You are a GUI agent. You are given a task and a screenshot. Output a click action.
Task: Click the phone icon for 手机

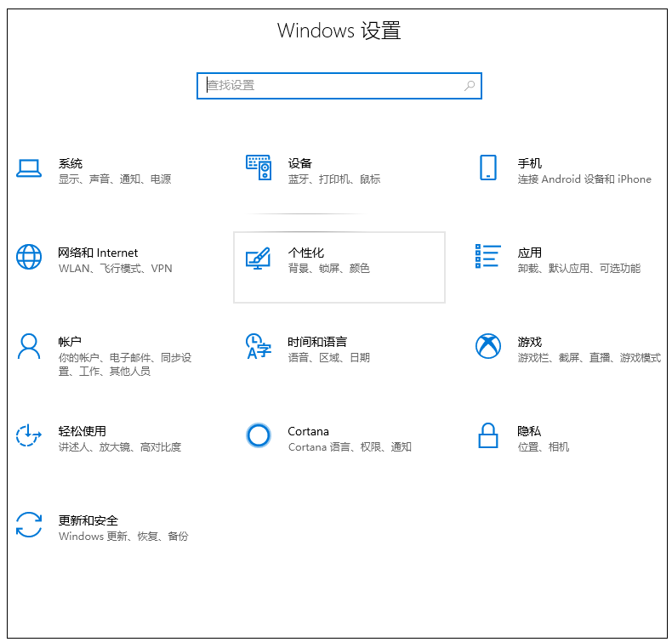click(x=487, y=168)
